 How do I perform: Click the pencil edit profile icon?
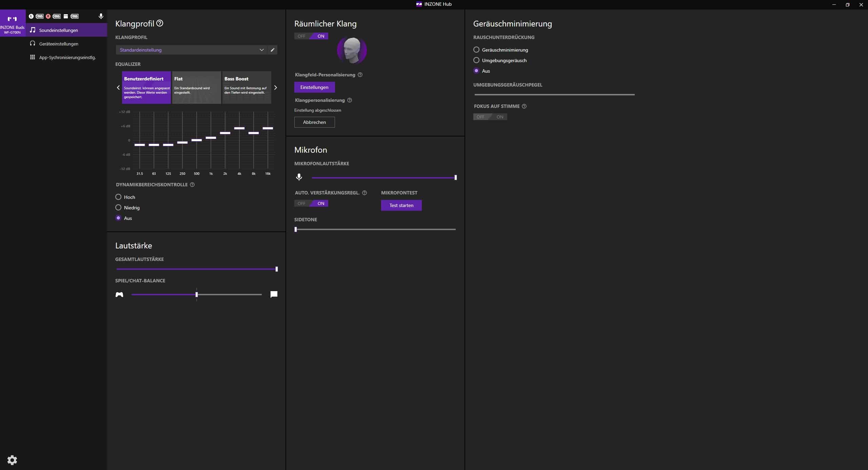[x=272, y=50]
